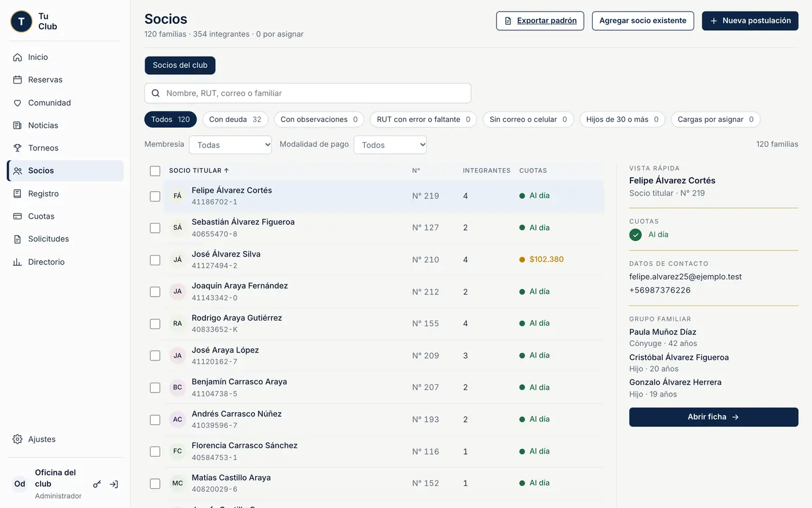Filter by Con deuda 32
The height and width of the screenshot is (508, 812).
tap(235, 119)
